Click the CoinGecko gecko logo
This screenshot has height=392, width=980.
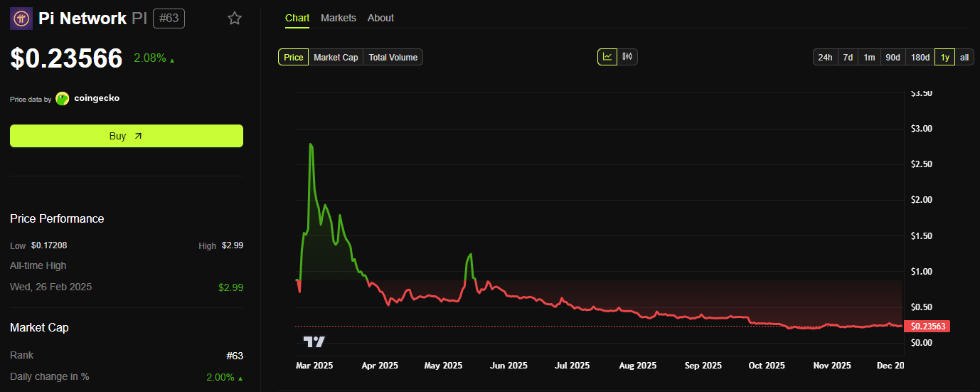(63, 99)
